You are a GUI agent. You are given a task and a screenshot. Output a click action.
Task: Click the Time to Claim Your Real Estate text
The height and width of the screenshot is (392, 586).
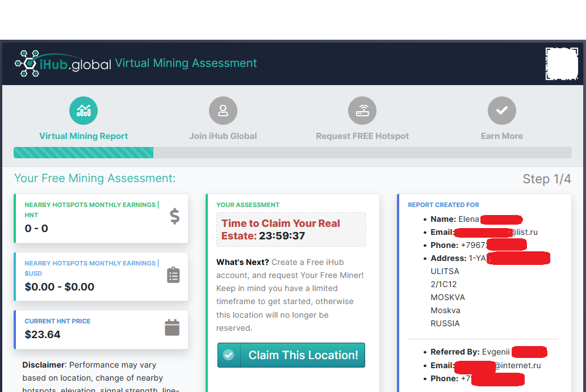pos(281,230)
